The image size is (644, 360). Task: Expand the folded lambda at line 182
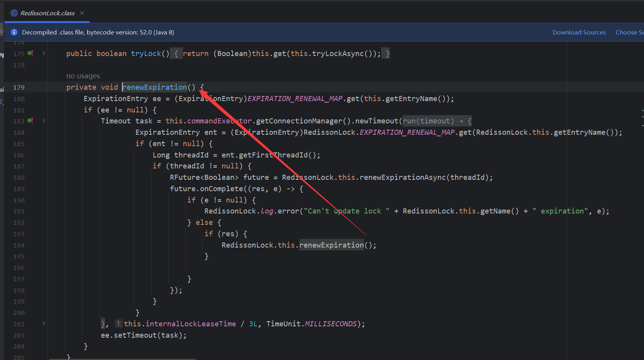44,121
